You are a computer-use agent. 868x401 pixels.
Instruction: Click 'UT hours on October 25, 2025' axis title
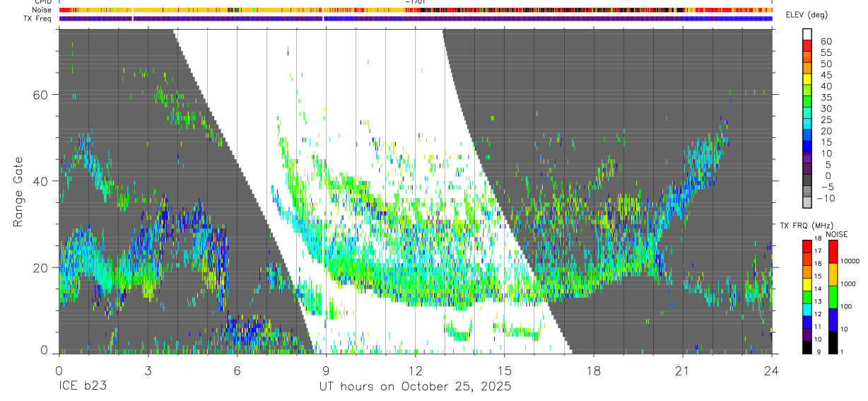(415, 387)
